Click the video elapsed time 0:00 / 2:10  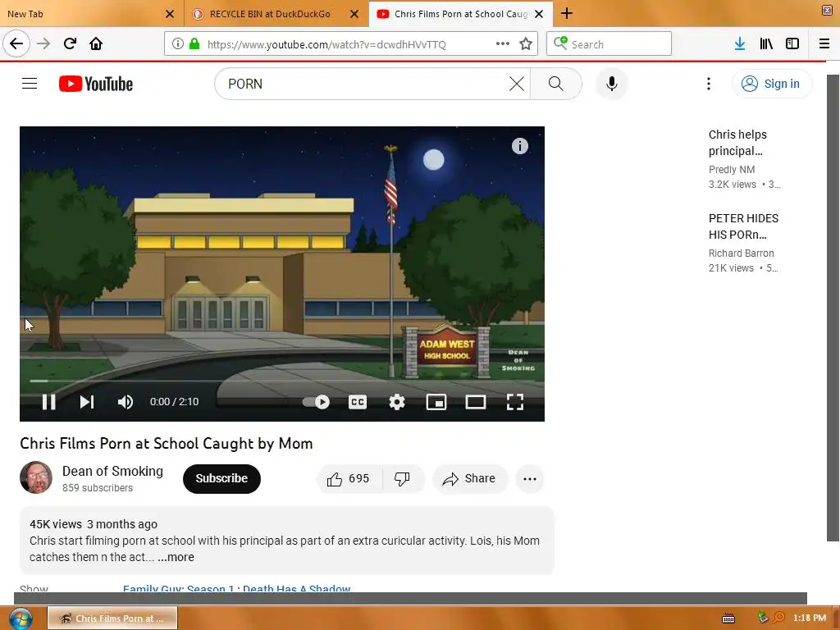(174, 402)
